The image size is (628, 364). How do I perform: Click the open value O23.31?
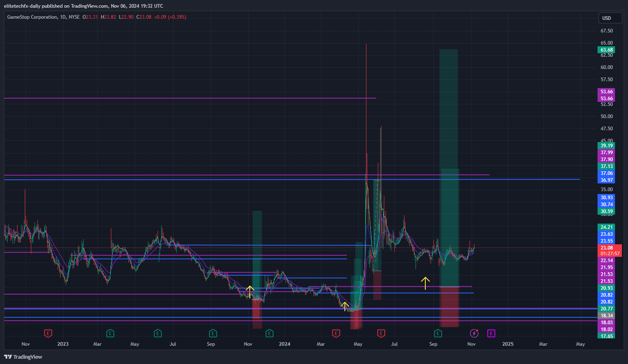(90, 17)
